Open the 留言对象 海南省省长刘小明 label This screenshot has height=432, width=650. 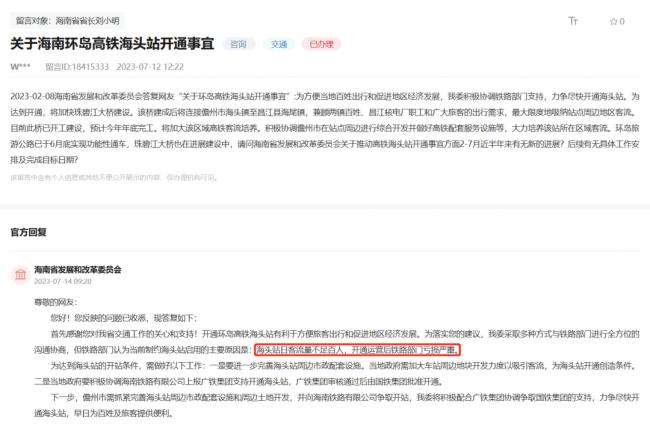[x=68, y=20]
